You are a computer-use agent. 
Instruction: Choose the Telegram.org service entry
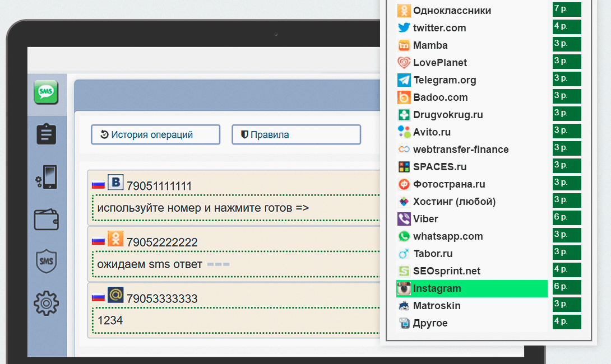point(472,80)
